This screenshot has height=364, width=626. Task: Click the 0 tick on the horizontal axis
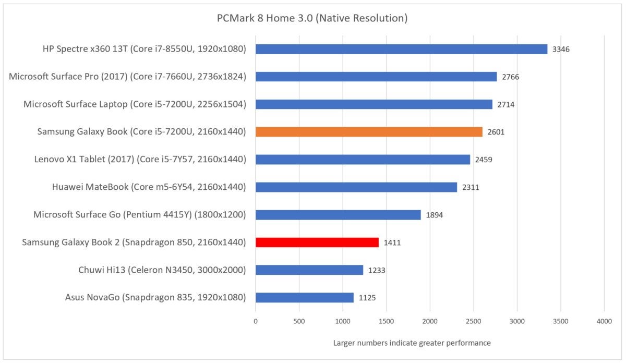coord(256,322)
